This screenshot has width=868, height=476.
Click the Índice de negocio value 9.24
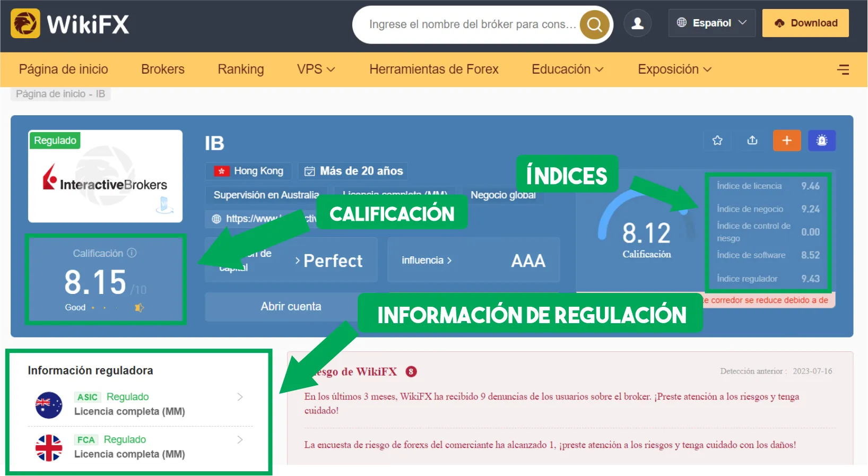point(810,209)
